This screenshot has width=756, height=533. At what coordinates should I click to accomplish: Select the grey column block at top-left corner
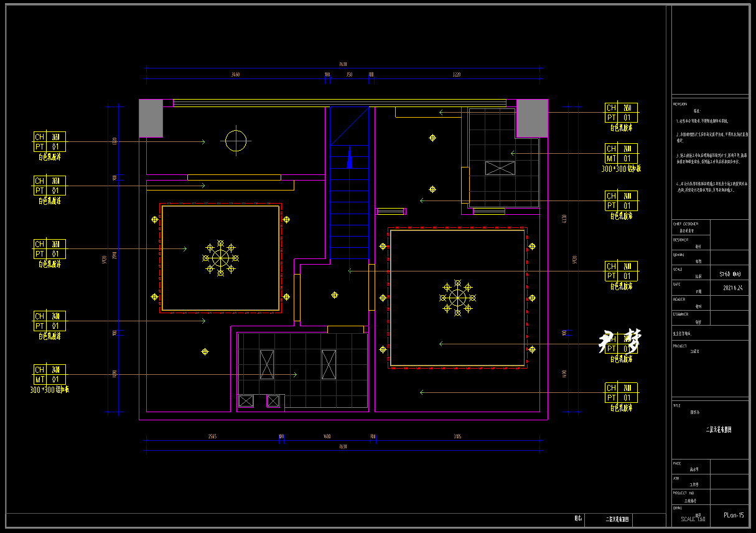151,118
